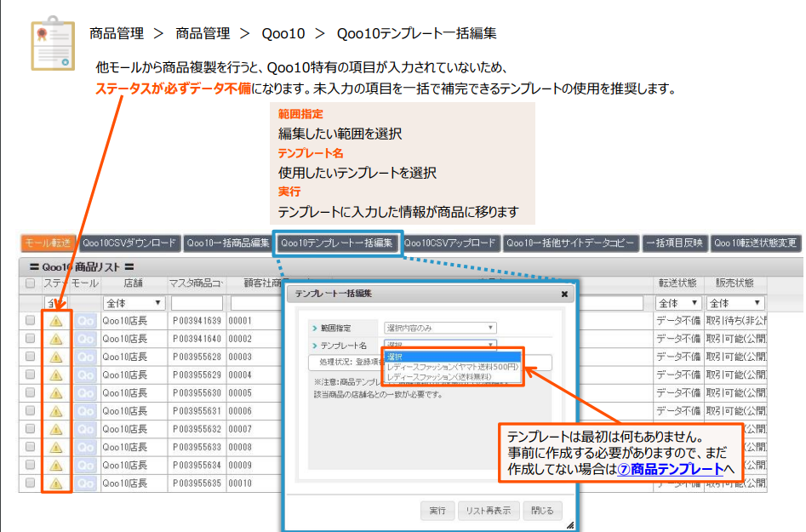This screenshot has width=806, height=532.
Task: Click the Qo mall icon in row 00001
Action: click(x=85, y=321)
